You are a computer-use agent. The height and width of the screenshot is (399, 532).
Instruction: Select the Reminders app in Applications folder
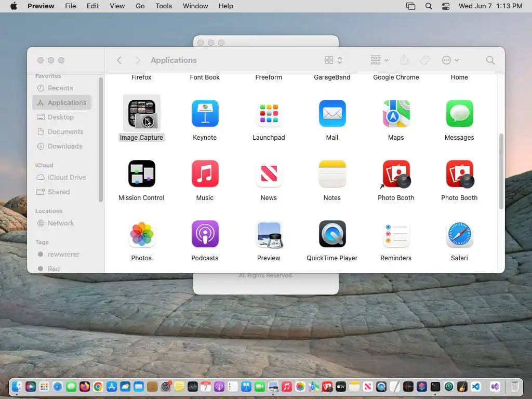click(x=396, y=234)
